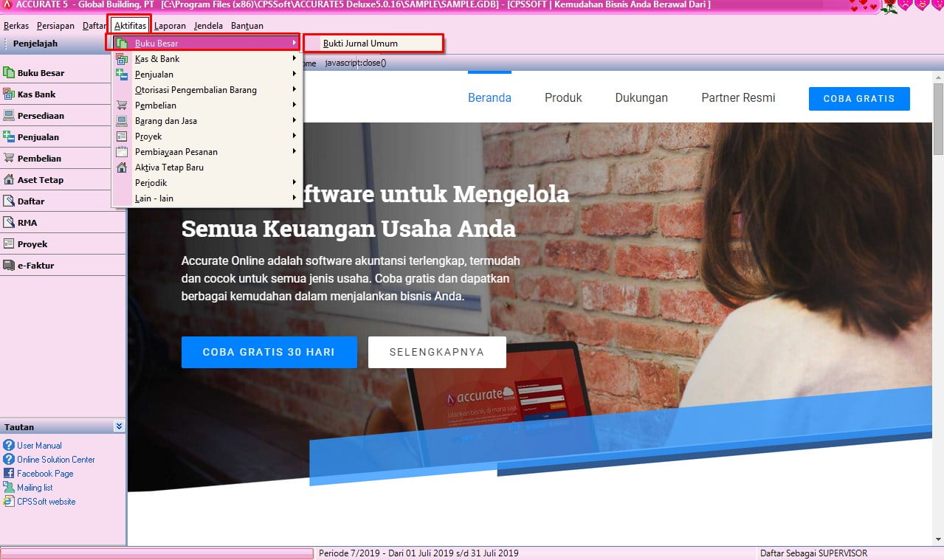Choose Bukti Jurnal Umum from submenu
This screenshot has height=560, width=944.
point(360,44)
